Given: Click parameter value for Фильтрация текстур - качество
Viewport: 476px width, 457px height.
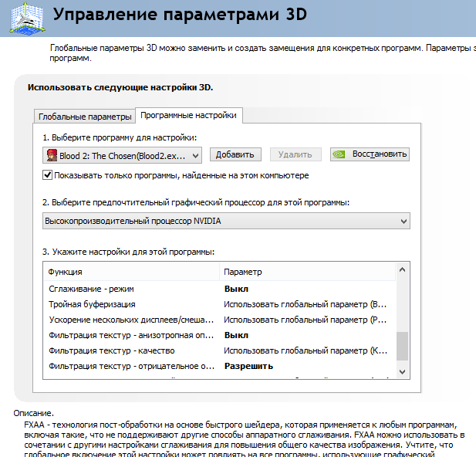Looking at the screenshot, I should [x=306, y=351].
